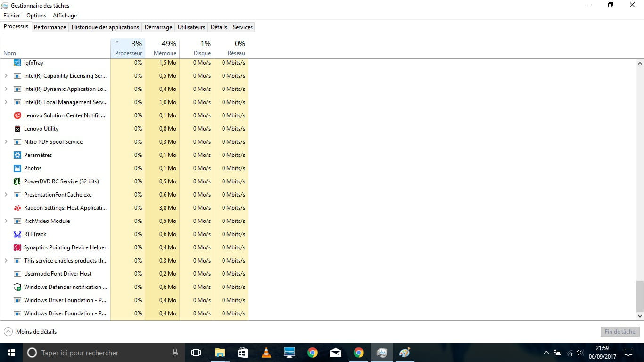Switch to the Services tab

[243, 27]
